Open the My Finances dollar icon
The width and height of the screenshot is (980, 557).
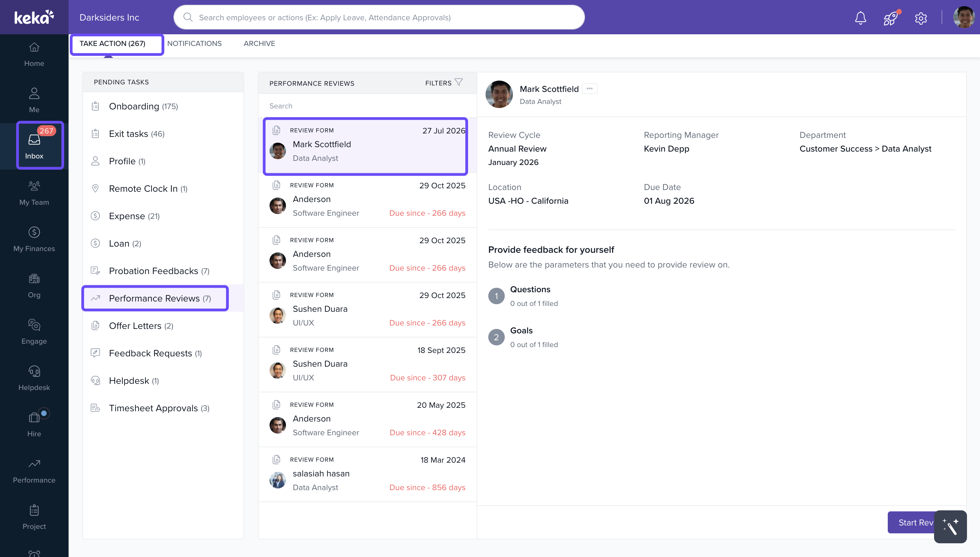pos(34,232)
